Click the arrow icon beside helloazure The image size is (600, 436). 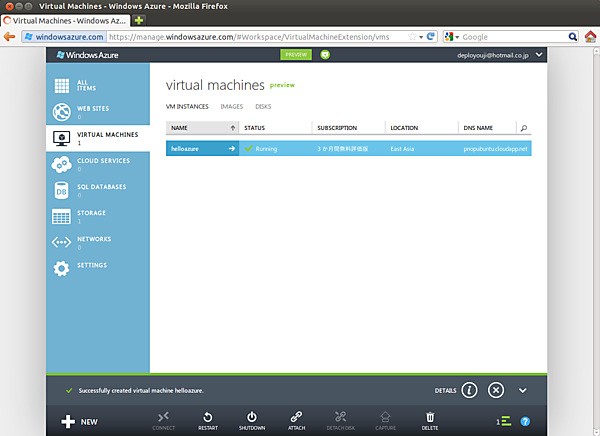[x=232, y=148]
